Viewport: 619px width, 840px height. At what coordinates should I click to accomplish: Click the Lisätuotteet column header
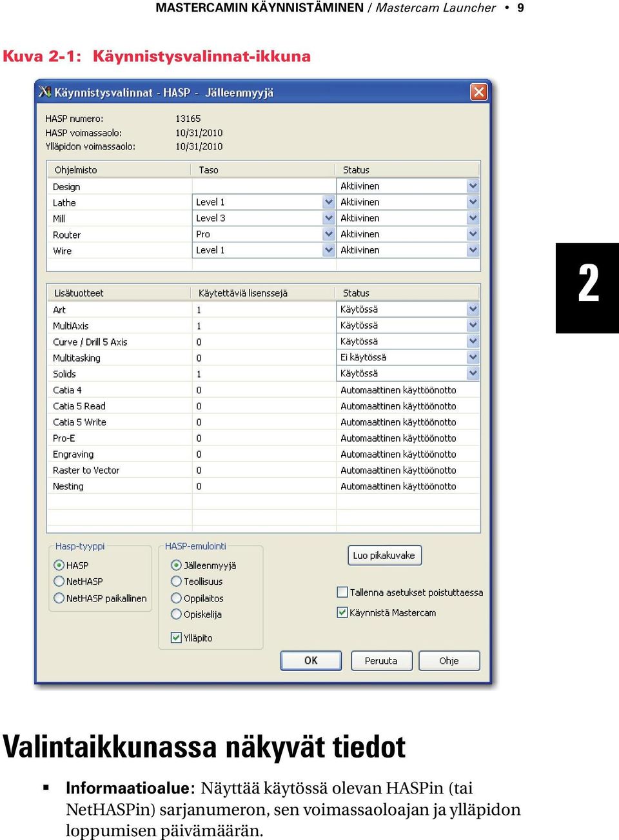119,293
